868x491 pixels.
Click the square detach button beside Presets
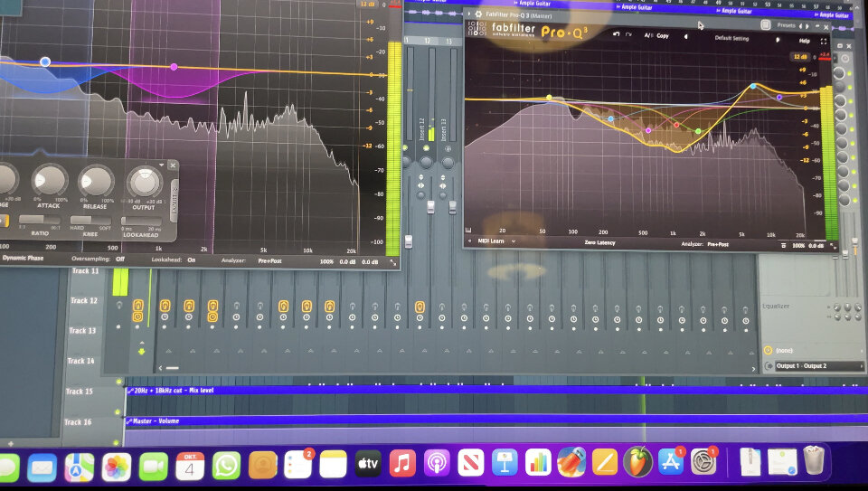coord(766,24)
